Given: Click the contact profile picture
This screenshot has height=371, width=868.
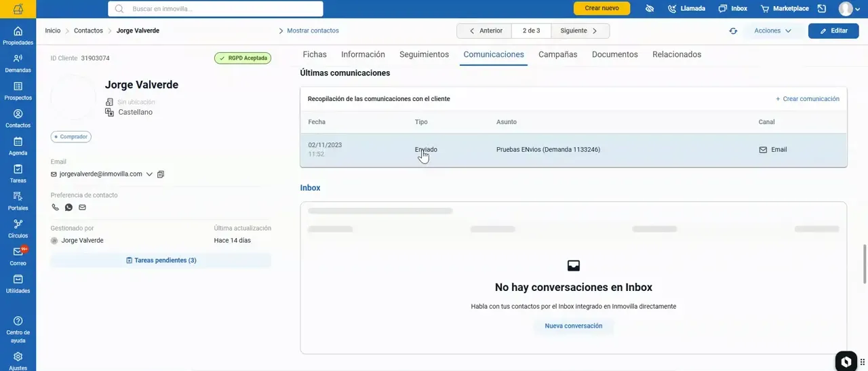Looking at the screenshot, I should pyautogui.click(x=73, y=98).
